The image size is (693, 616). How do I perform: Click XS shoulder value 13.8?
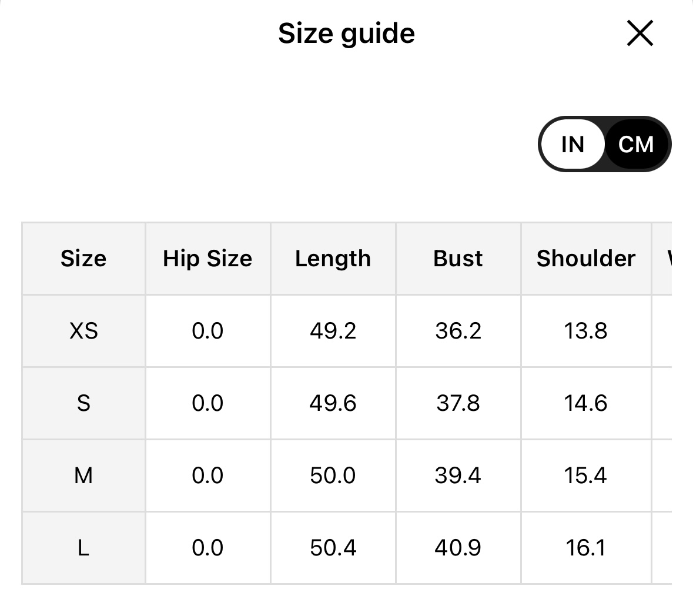(585, 331)
